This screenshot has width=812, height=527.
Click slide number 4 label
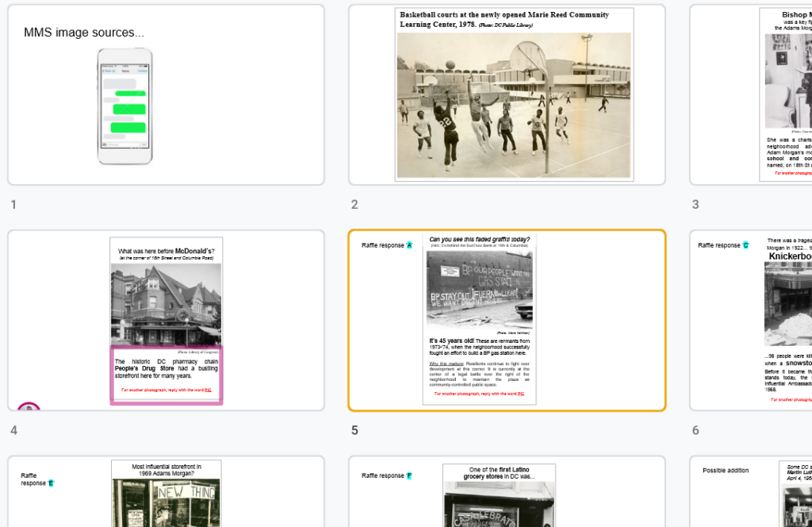(14, 430)
